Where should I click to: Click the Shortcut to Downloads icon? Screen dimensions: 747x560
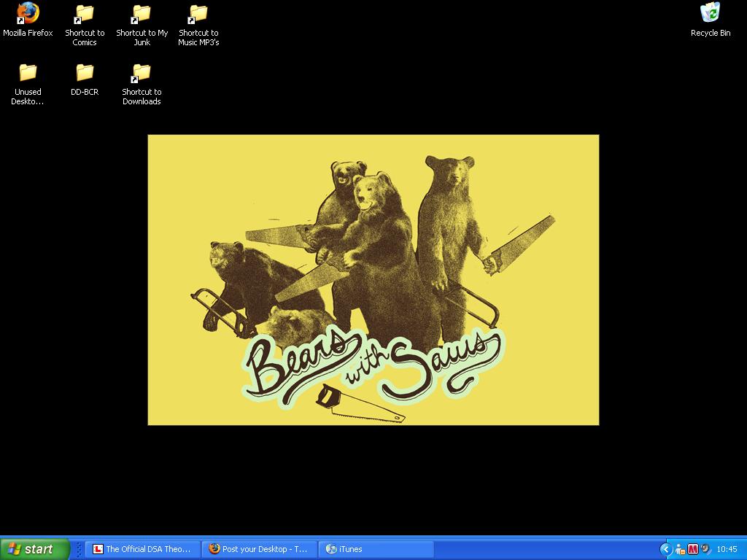(142, 73)
